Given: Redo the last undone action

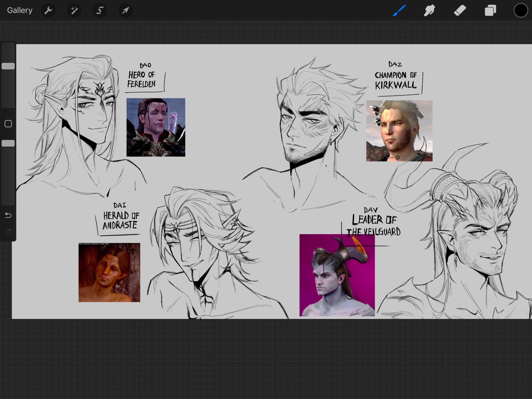Looking at the screenshot, I should [8, 231].
